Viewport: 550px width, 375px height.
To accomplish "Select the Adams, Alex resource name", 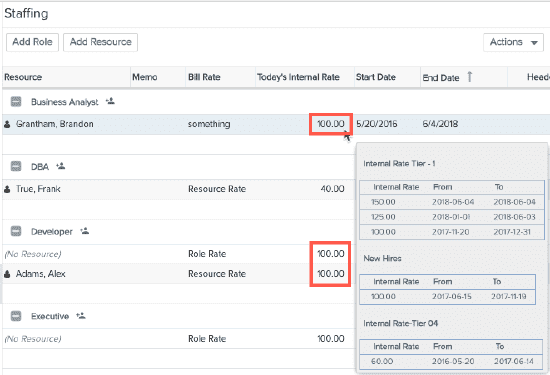I will pyautogui.click(x=41, y=274).
